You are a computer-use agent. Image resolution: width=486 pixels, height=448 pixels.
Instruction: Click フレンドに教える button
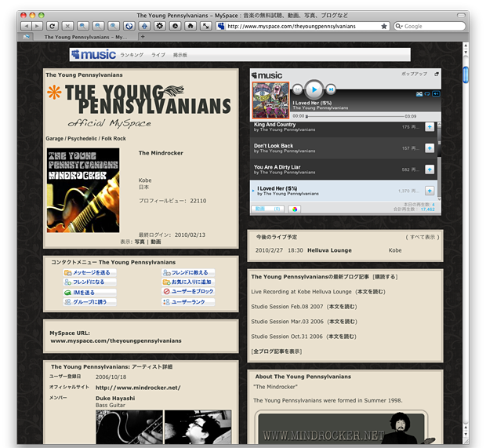tap(188, 272)
